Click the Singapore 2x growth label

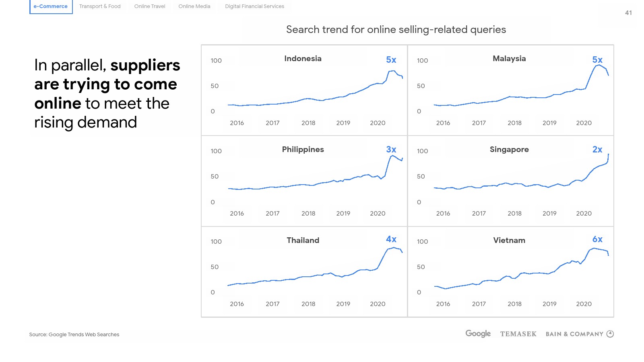point(597,150)
